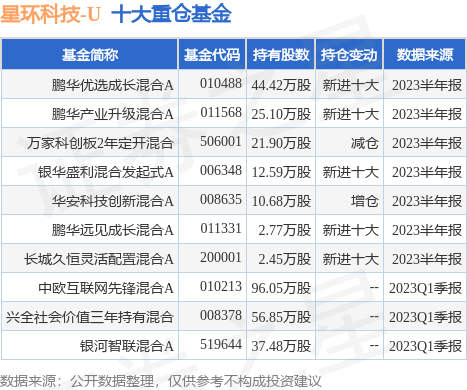Image resolution: width=467 pixels, height=390 pixels.
Task: Click 2023Q1季报 in 银河智联混合A row
Action: pyautogui.click(x=426, y=346)
